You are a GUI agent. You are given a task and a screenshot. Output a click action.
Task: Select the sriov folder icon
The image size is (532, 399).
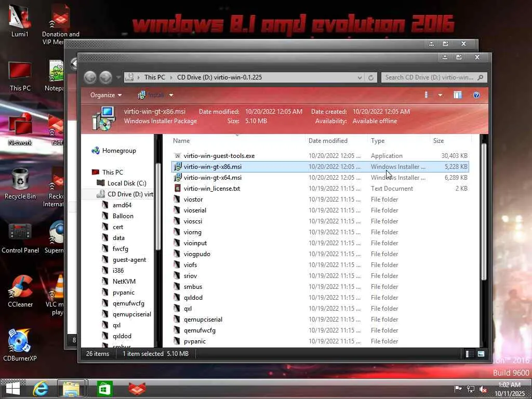[177, 276]
